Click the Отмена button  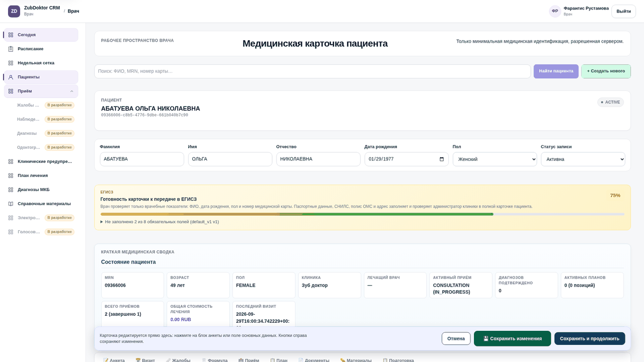click(456, 338)
